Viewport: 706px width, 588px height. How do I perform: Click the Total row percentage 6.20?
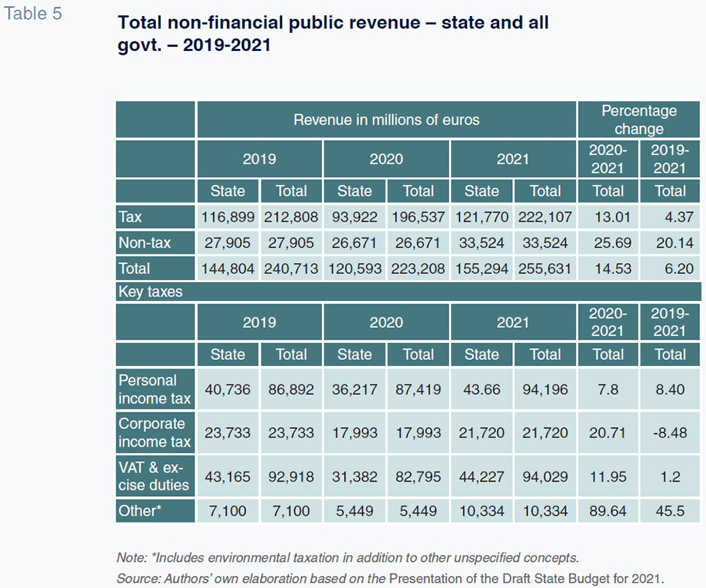point(679,269)
